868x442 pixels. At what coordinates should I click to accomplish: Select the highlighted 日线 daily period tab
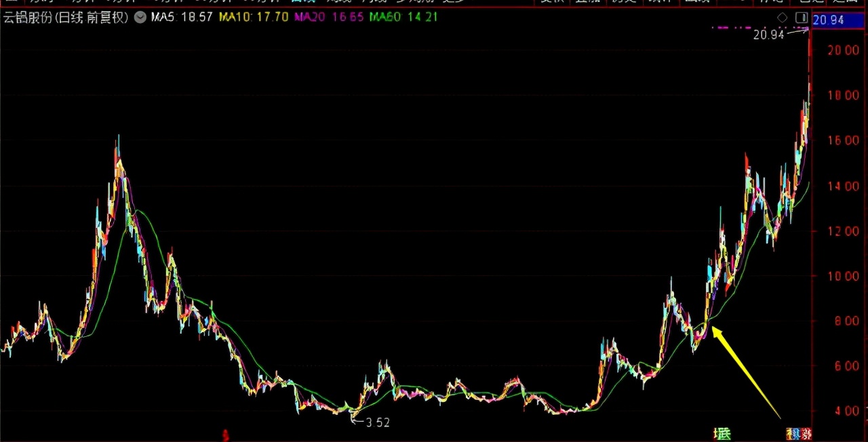click(x=304, y=3)
